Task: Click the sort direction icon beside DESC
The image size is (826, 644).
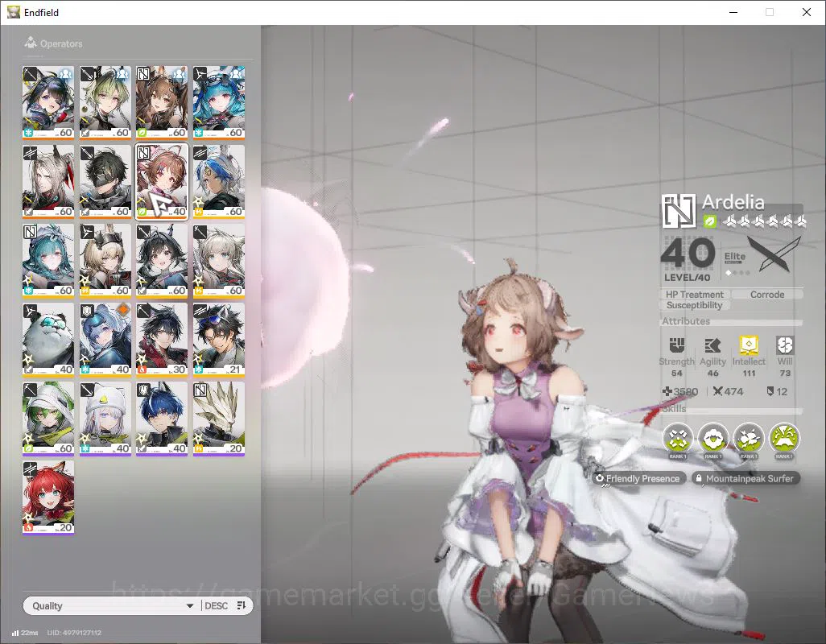Action: click(x=242, y=605)
